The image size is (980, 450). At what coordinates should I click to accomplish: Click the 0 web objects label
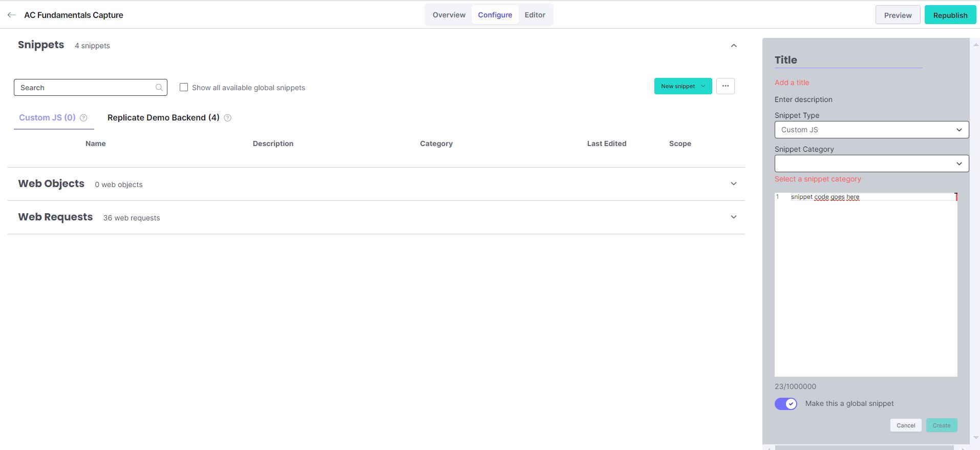point(119,185)
